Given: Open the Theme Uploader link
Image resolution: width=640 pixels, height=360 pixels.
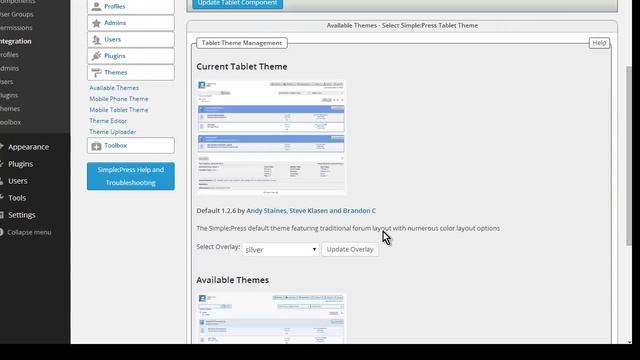Looking at the screenshot, I should 113,132.
